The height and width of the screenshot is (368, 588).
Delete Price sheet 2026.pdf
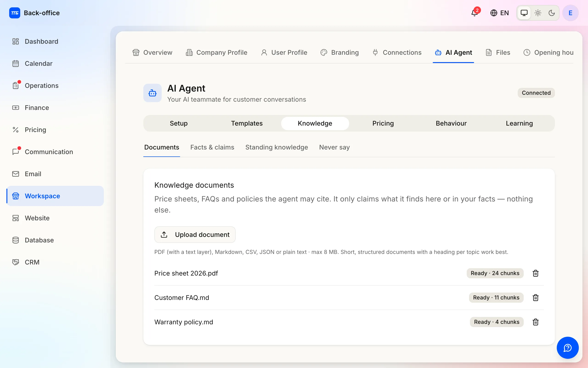(536, 273)
